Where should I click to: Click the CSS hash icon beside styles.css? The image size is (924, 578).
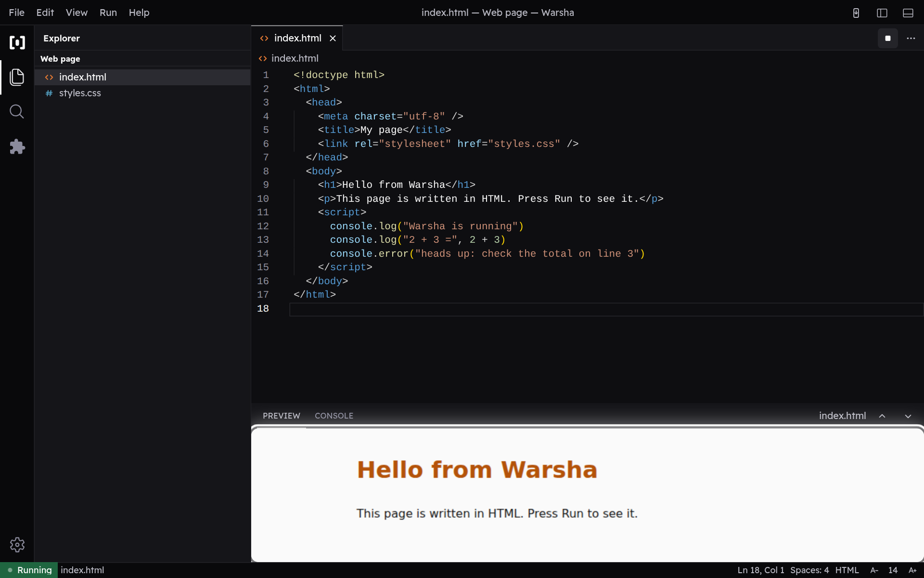[49, 93]
